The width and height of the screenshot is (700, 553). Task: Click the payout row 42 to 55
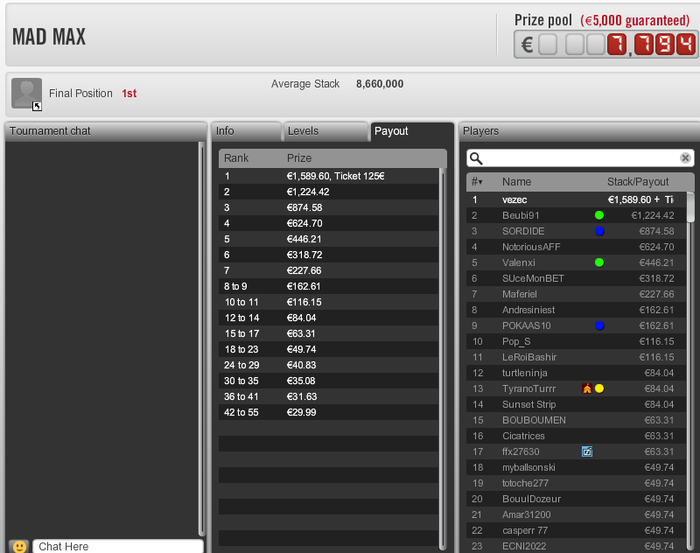coord(329,412)
